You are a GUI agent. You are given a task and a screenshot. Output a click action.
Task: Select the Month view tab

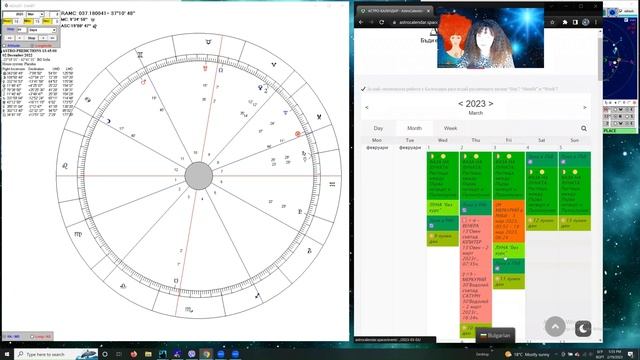[414, 128]
